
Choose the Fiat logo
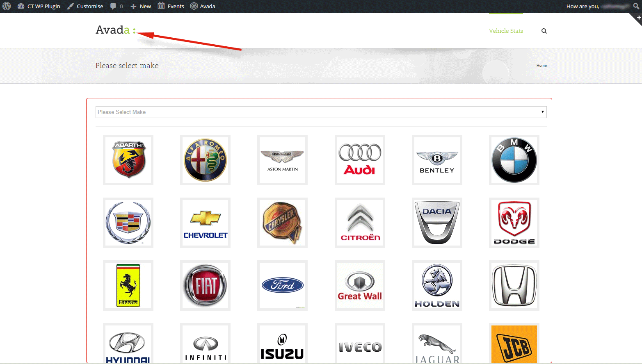205,285
